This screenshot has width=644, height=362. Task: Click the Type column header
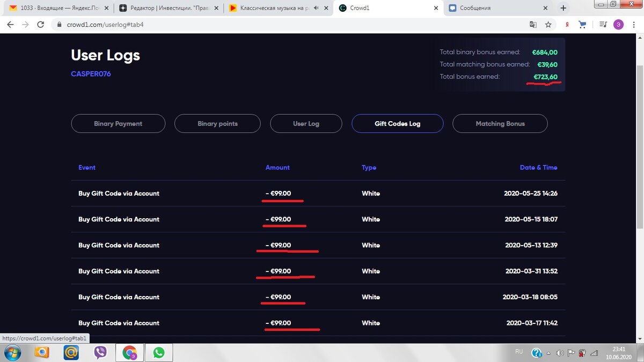pyautogui.click(x=369, y=167)
